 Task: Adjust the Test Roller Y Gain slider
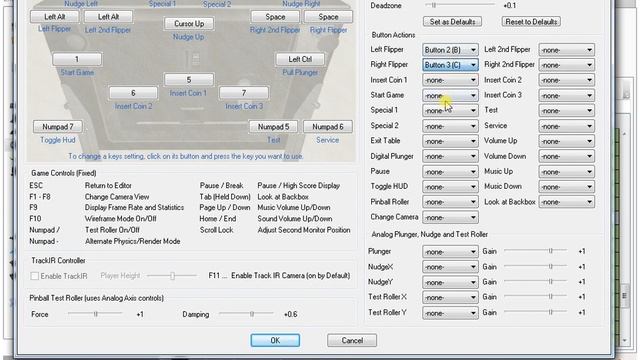[536, 312]
